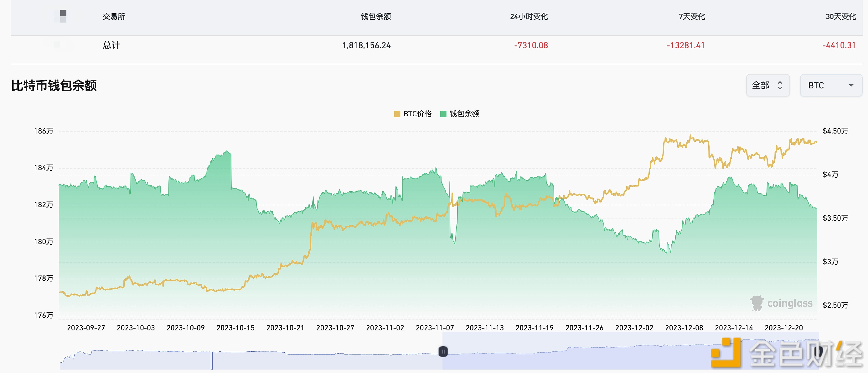This screenshot has height=373, width=868.
Task: Open the BTC coin selector dropdown
Action: click(x=831, y=85)
